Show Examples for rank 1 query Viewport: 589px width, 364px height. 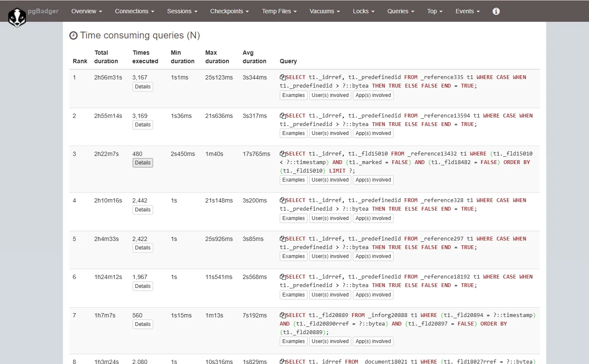coord(293,95)
